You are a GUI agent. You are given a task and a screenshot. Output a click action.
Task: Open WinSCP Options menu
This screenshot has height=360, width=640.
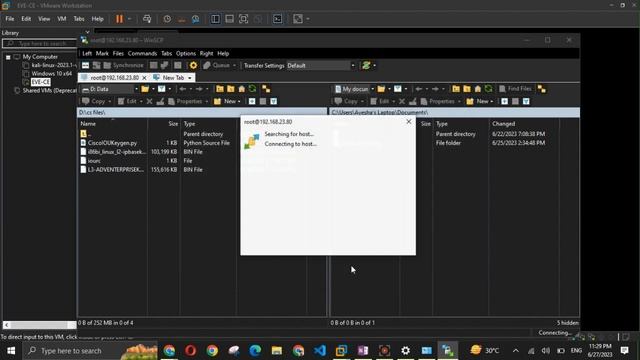point(186,53)
